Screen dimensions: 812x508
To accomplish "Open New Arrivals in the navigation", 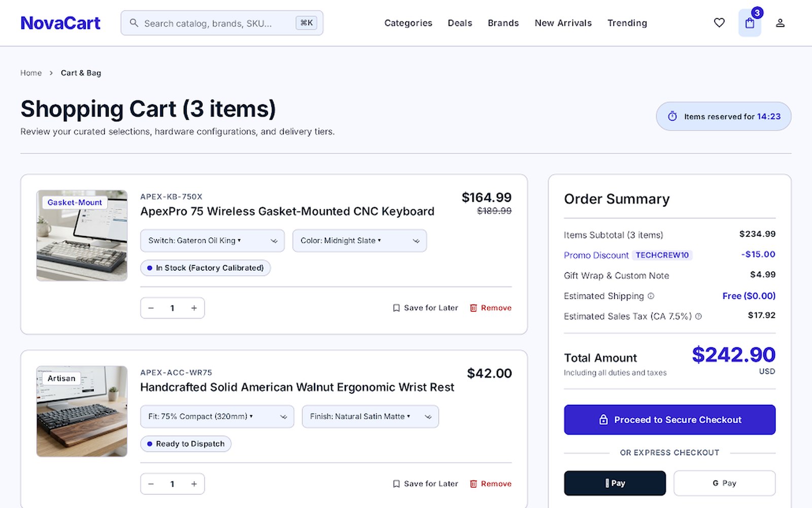I will click(x=563, y=23).
